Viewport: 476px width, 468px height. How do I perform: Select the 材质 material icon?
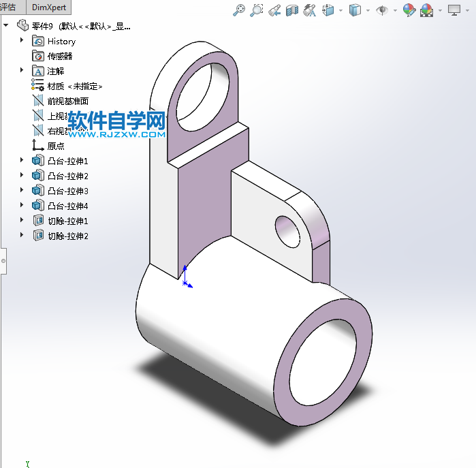coord(37,85)
